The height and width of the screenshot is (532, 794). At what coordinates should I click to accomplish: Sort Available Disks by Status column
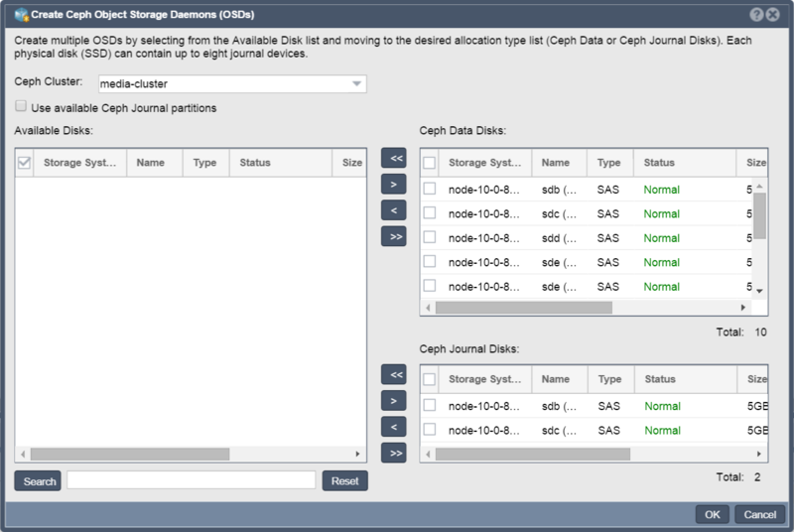[281, 163]
